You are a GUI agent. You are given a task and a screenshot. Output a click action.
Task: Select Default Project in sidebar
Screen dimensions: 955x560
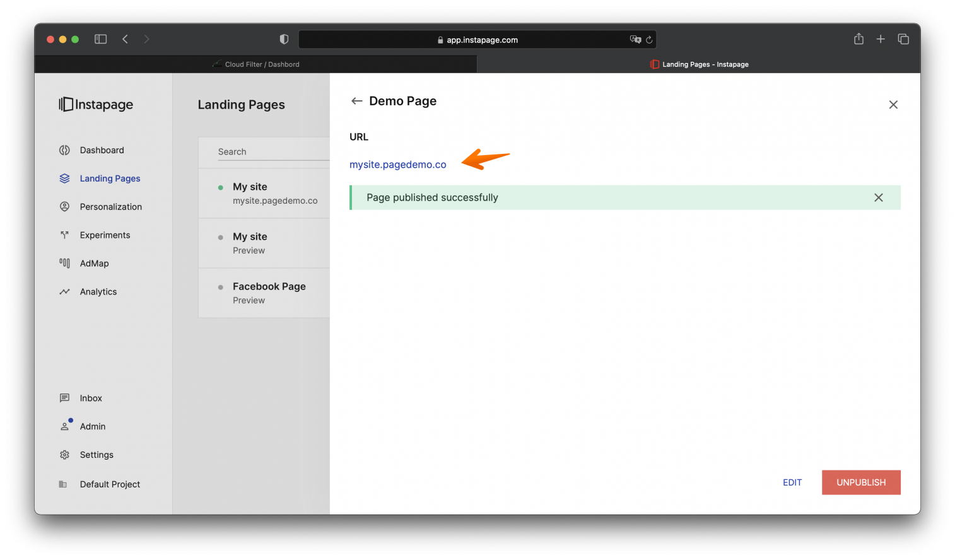pyautogui.click(x=110, y=484)
